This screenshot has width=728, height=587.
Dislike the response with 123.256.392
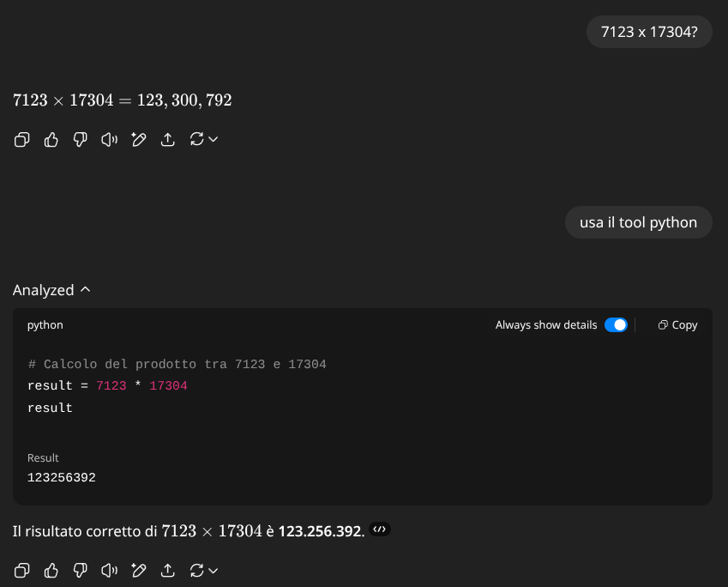click(x=81, y=570)
